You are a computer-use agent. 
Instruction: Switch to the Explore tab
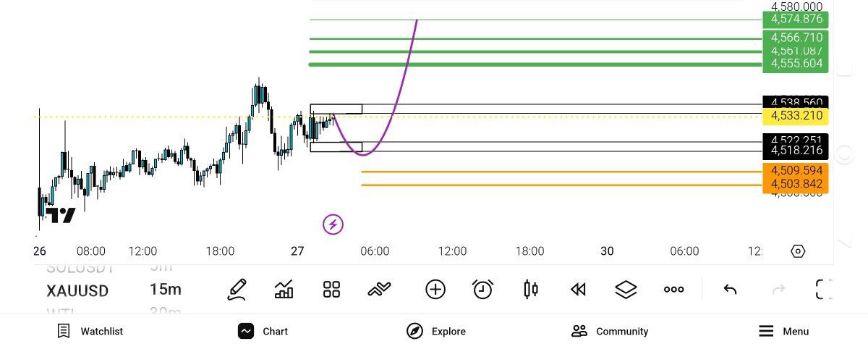436,331
